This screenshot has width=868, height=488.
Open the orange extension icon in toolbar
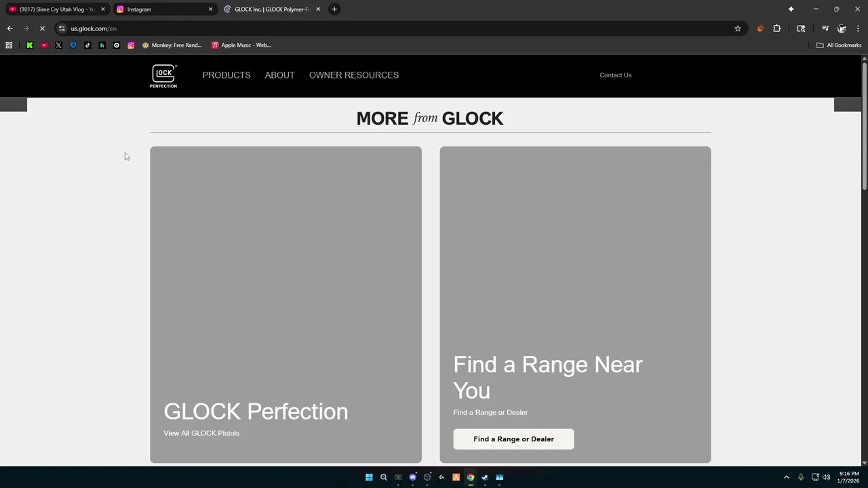pyautogui.click(x=760, y=28)
